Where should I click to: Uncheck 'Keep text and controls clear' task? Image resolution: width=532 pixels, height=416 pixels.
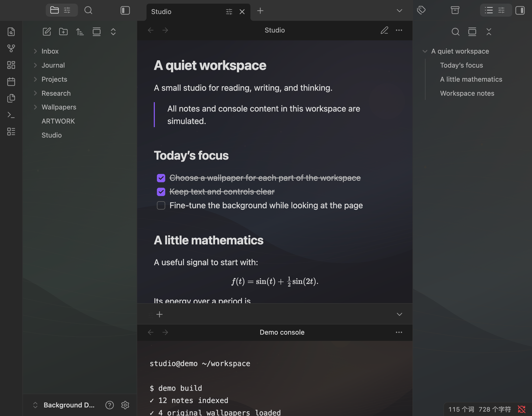(161, 192)
